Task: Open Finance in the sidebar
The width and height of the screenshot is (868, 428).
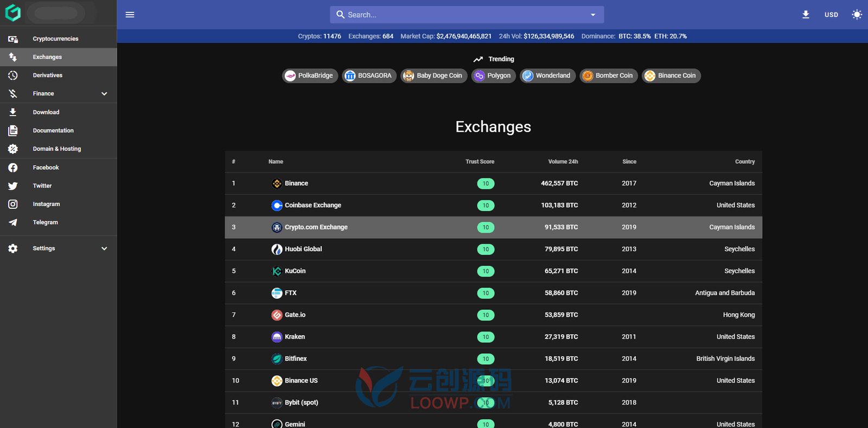Action: pos(59,94)
